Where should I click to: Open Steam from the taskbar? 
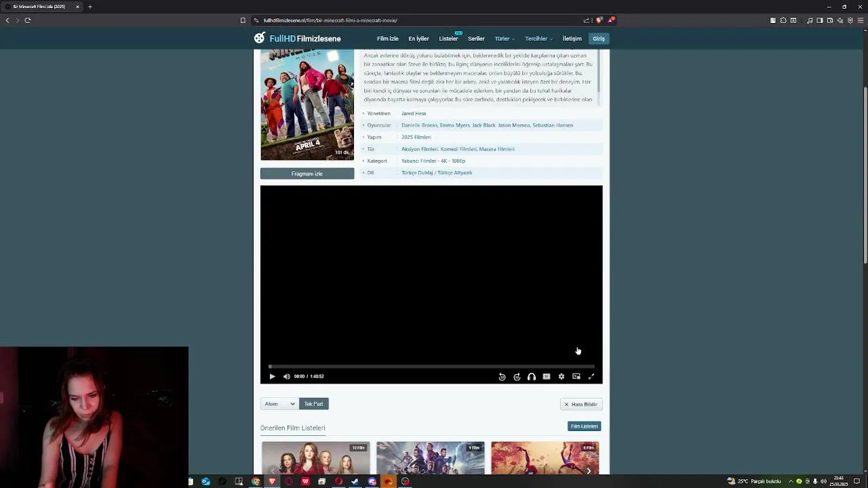click(x=355, y=481)
